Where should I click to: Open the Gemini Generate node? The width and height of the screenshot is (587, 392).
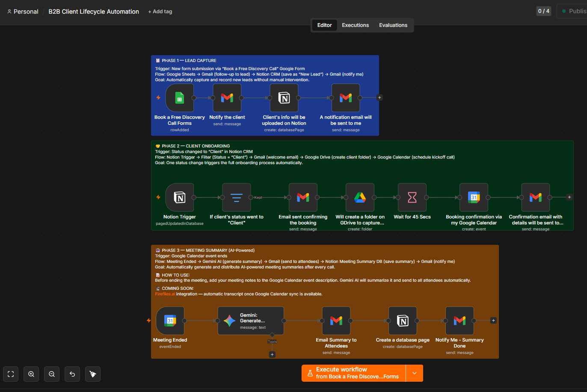[251, 321]
